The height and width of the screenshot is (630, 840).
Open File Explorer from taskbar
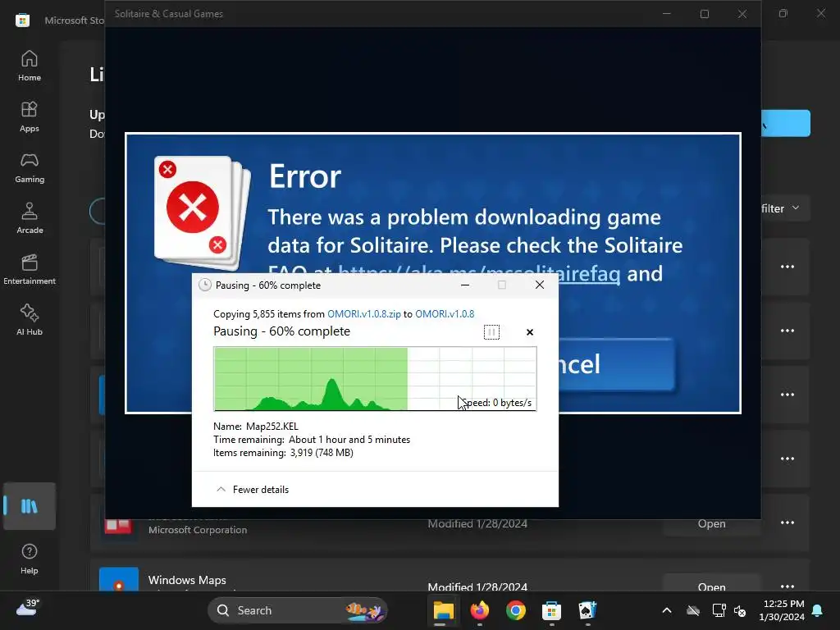443,610
